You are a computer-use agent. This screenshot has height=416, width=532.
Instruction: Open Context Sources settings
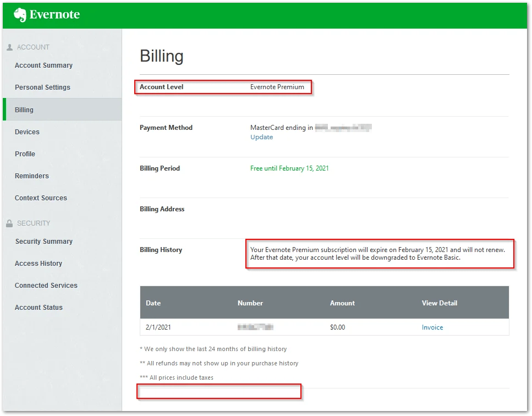[41, 198]
